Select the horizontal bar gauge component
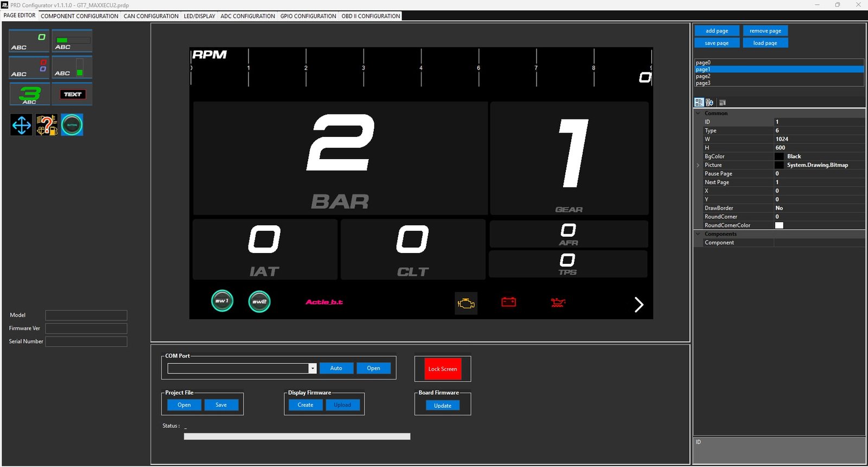This screenshot has width=868, height=467. tap(72, 41)
